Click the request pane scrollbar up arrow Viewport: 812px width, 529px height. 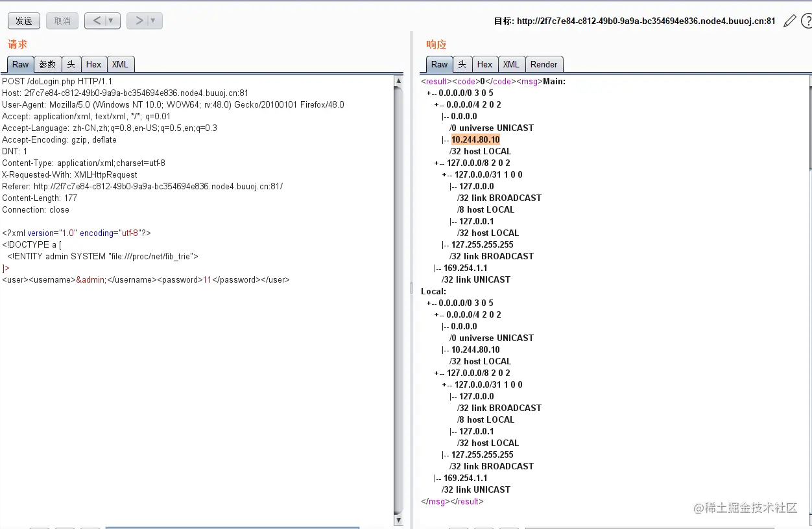click(398, 81)
